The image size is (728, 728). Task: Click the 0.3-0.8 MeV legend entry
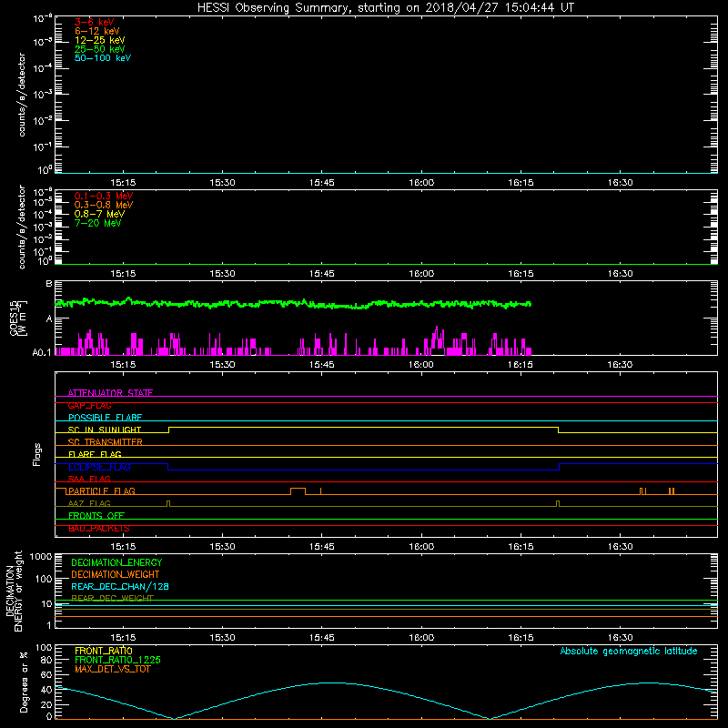click(x=104, y=205)
